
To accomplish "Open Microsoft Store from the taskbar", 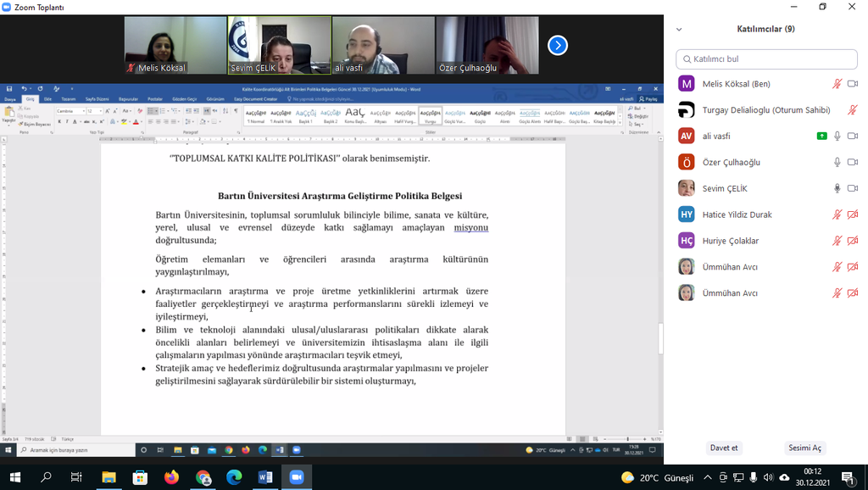I will point(140,477).
